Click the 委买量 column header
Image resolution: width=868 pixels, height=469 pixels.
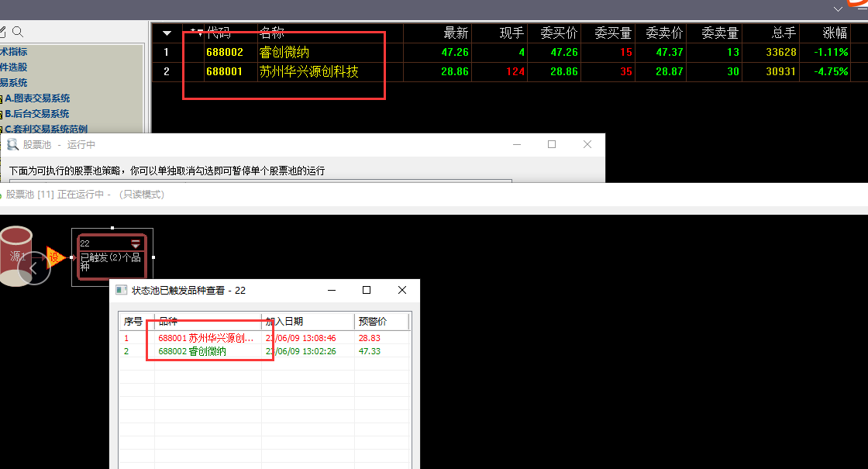coord(613,33)
